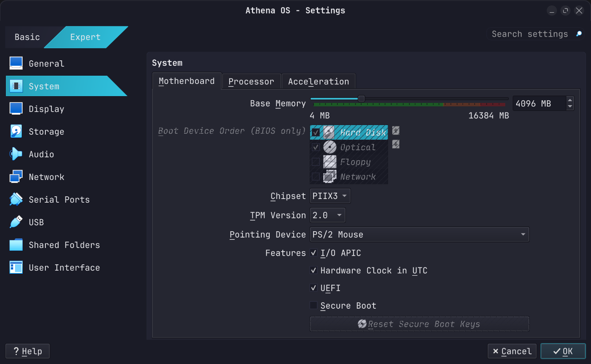
Task: Disable the UEFI feature
Action: coord(314,287)
